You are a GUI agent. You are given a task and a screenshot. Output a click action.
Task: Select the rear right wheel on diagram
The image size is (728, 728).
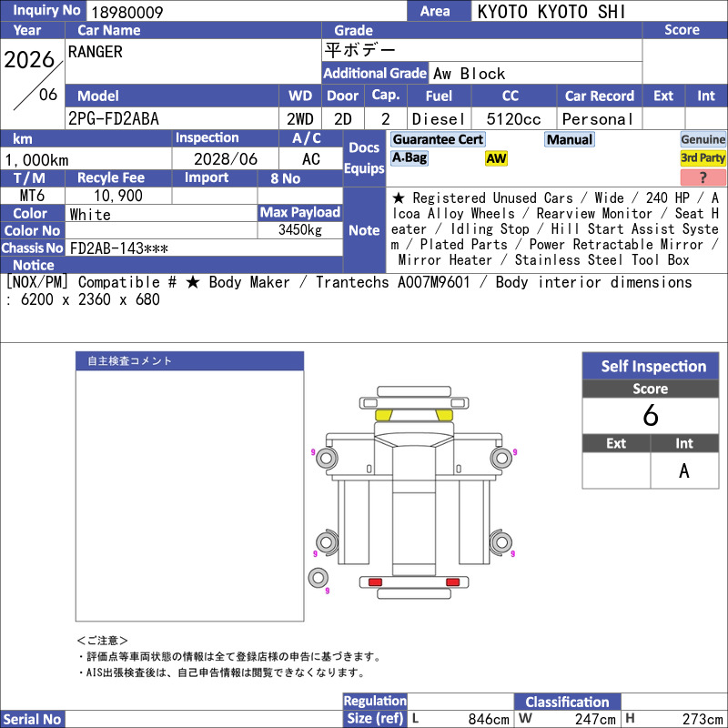coord(501,541)
